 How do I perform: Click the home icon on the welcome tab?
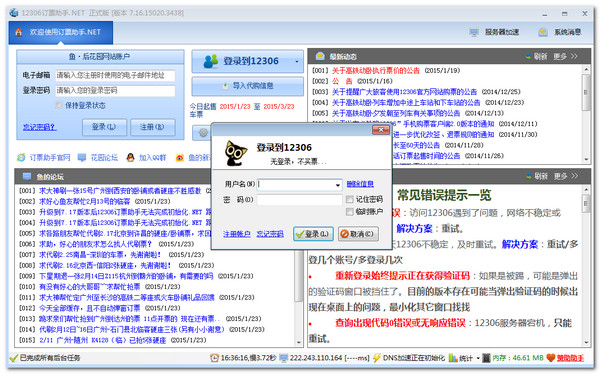(x=18, y=32)
